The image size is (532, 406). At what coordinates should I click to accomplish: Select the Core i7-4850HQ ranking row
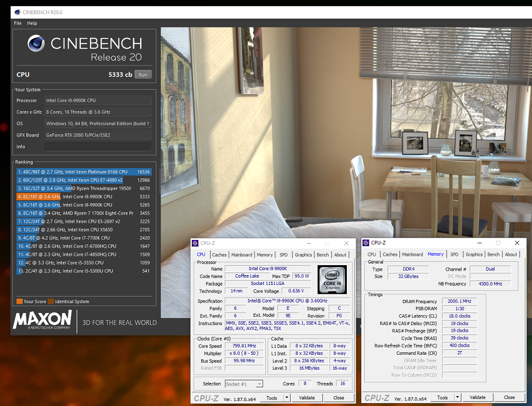pyautogui.click(x=84, y=254)
